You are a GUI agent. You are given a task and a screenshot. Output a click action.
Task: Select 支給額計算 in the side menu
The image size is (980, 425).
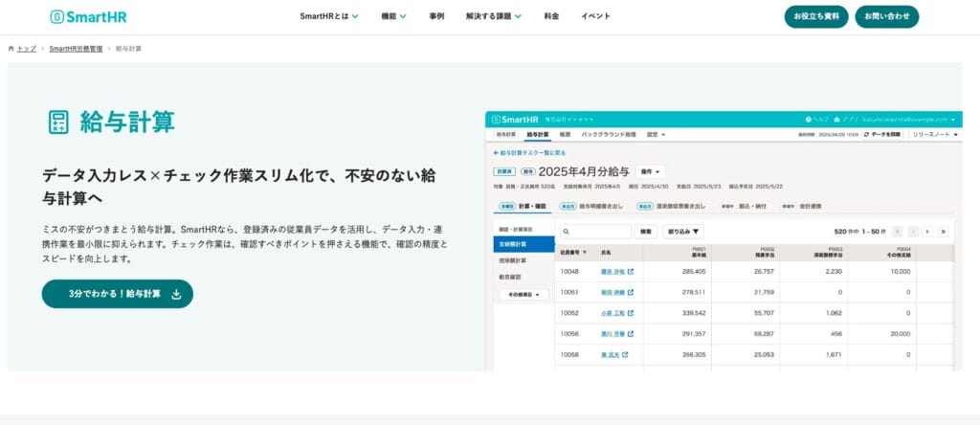[523, 244]
